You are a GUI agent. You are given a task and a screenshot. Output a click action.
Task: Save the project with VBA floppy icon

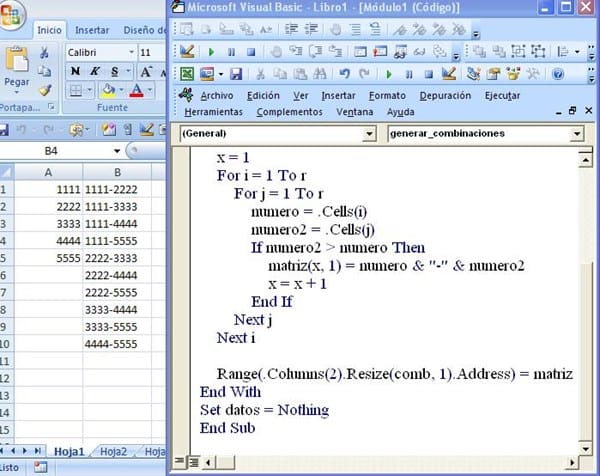(236, 74)
